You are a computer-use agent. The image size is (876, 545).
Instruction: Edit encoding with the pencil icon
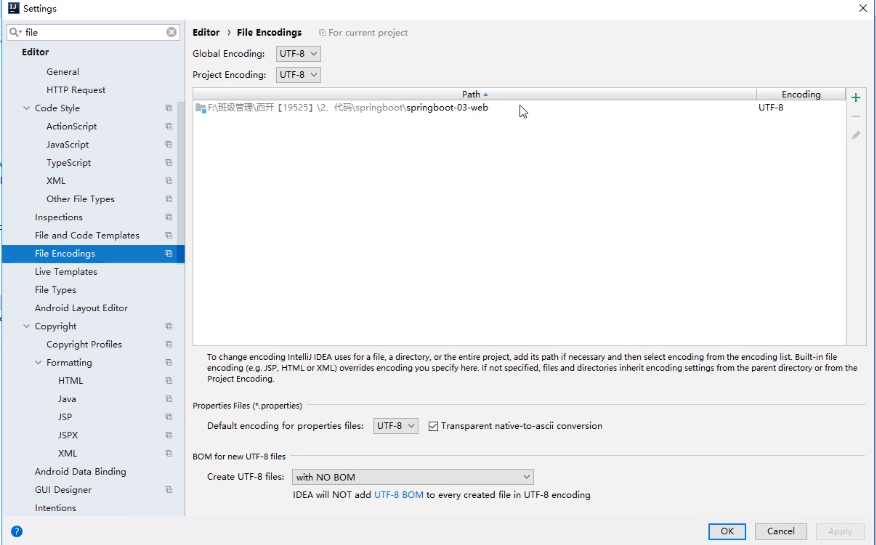tap(855, 135)
